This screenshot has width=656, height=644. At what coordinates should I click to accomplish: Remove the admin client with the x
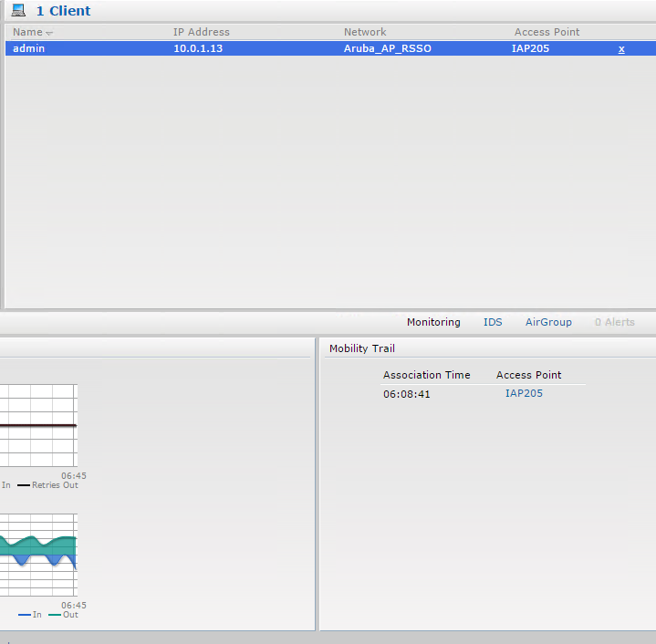621,49
